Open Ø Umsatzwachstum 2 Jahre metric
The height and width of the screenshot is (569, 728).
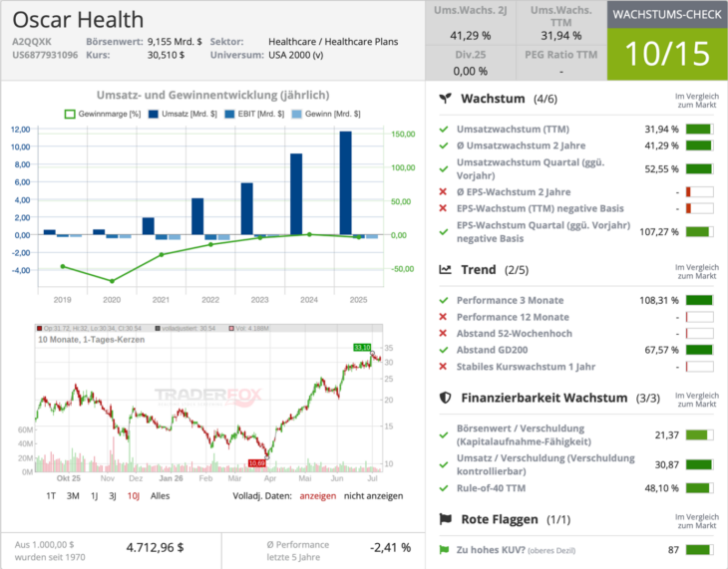(521, 145)
